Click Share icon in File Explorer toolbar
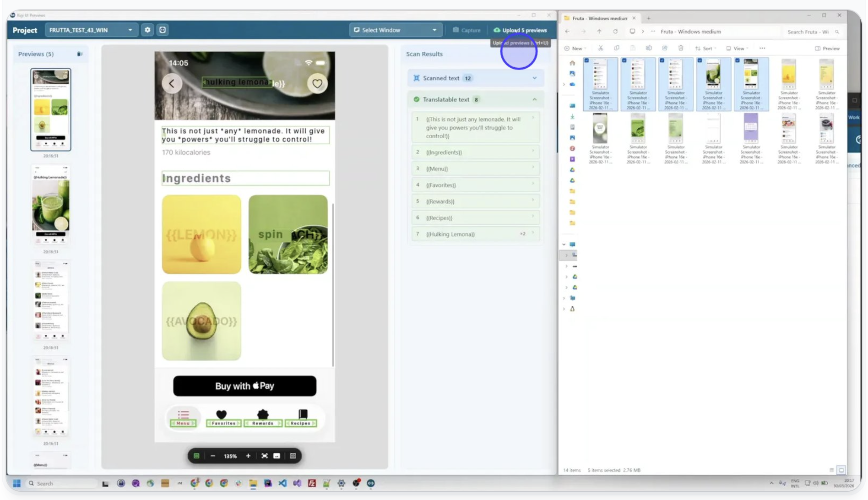The width and height of the screenshot is (868, 500). tap(664, 48)
